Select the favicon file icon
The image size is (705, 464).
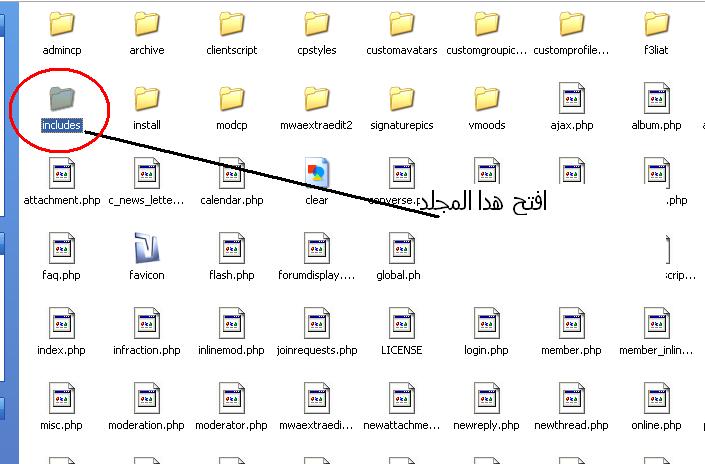pos(147,248)
